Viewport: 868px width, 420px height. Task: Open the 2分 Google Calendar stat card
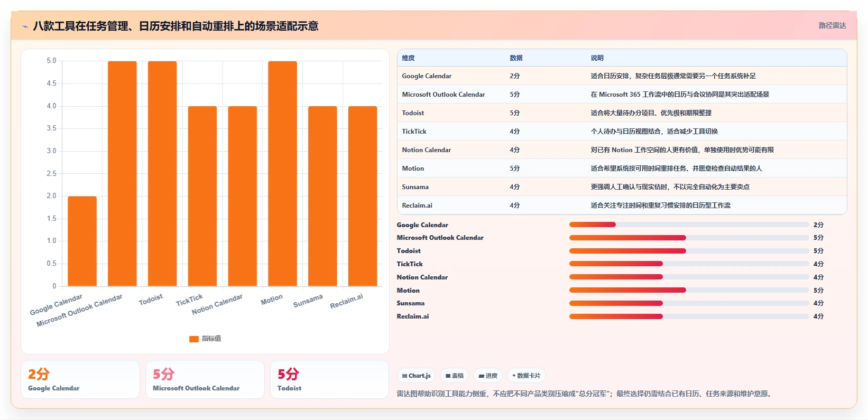(80, 379)
